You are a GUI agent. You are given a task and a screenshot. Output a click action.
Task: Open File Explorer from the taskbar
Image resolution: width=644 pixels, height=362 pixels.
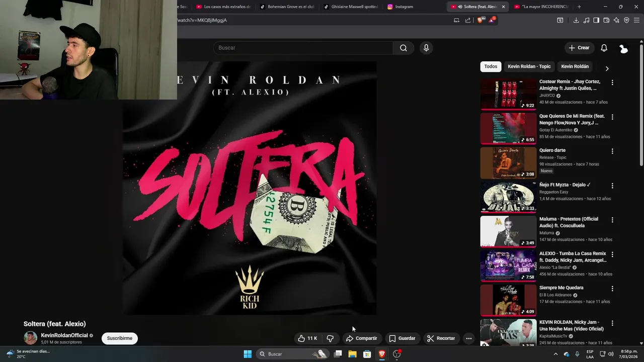(x=353, y=354)
